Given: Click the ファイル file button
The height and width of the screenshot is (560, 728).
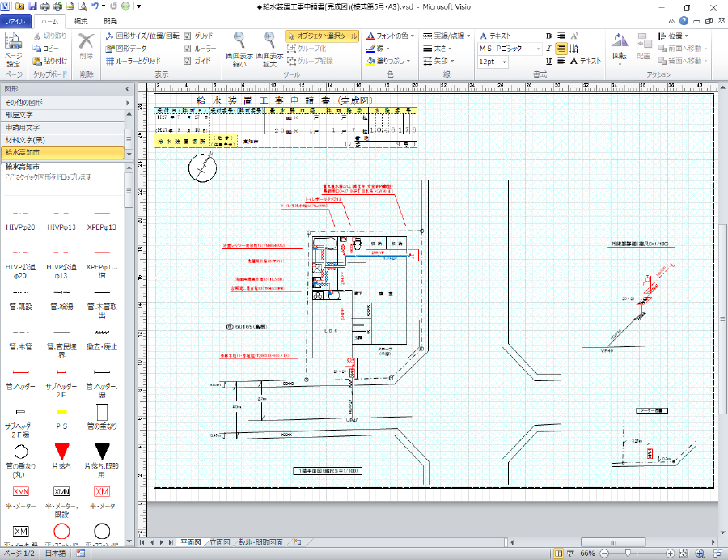Looking at the screenshot, I should point(15,21).
